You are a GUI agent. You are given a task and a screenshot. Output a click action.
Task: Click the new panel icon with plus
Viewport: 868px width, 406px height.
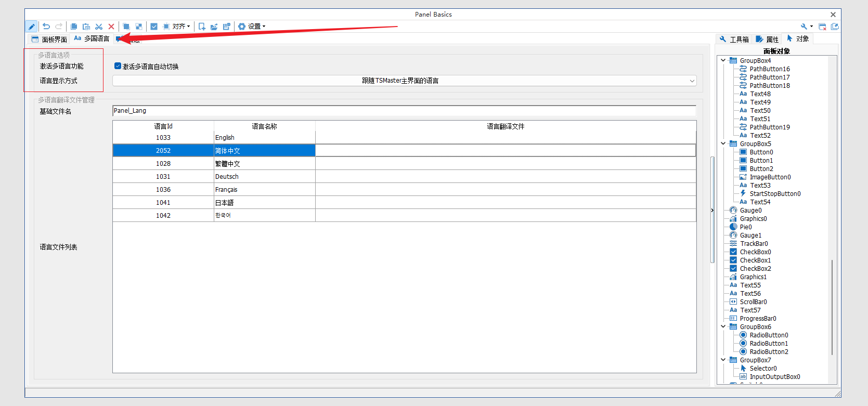[202, 27]
